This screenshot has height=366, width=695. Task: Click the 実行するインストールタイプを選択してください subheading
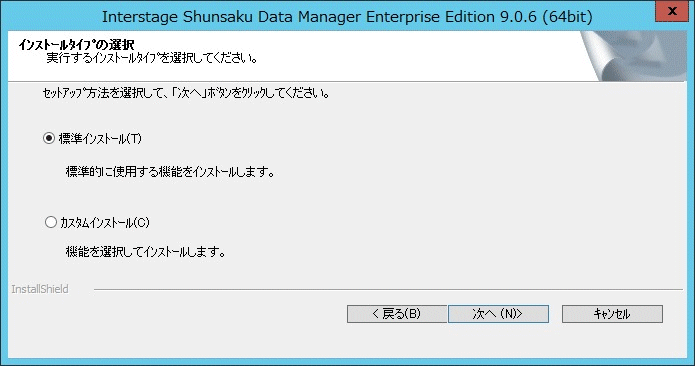[152, 58]
